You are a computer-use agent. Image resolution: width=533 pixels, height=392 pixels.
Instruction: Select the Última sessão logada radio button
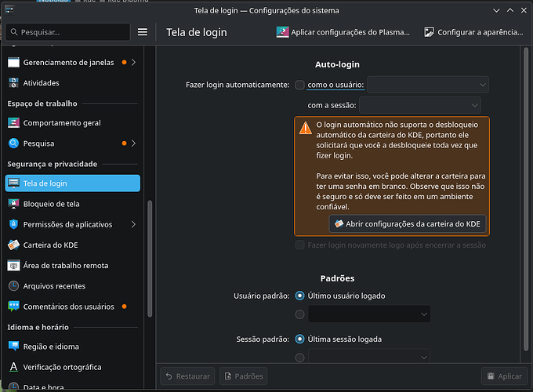tap(299, 339)
